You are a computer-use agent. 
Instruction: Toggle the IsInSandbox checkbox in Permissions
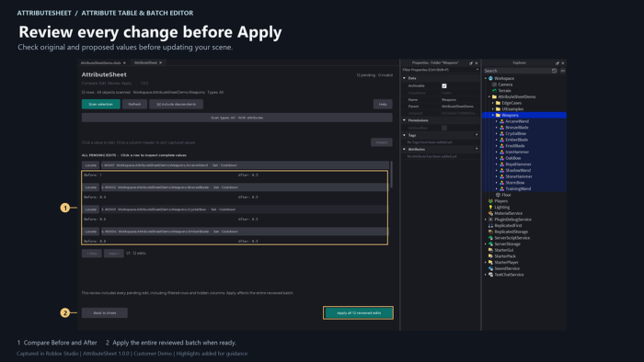coord(444,128)
